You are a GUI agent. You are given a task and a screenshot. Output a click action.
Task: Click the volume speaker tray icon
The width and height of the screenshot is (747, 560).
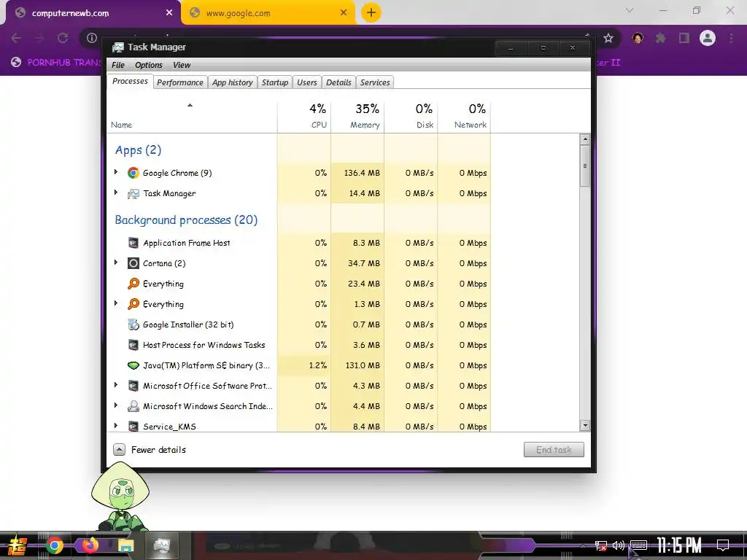(x=619, y=545)
